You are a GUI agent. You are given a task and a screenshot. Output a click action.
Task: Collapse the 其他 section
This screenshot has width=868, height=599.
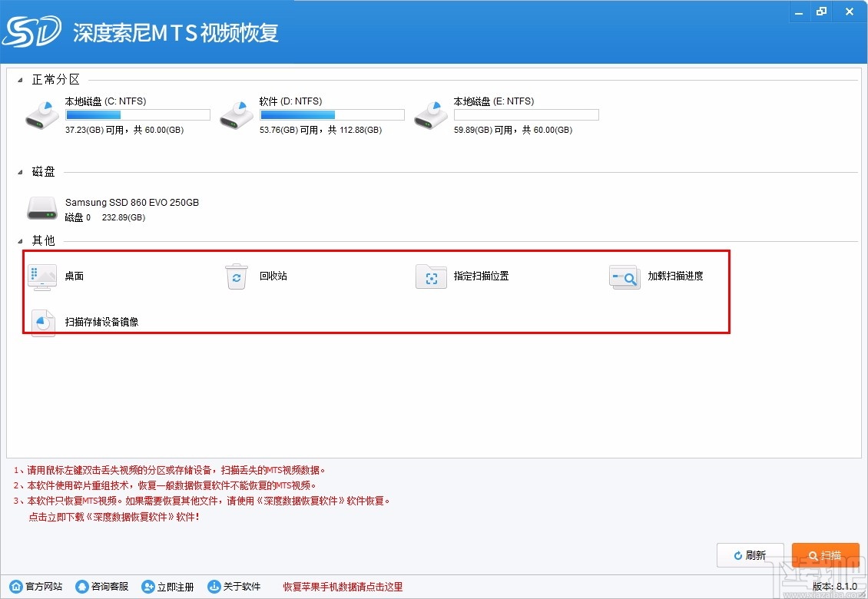[19, 240]
